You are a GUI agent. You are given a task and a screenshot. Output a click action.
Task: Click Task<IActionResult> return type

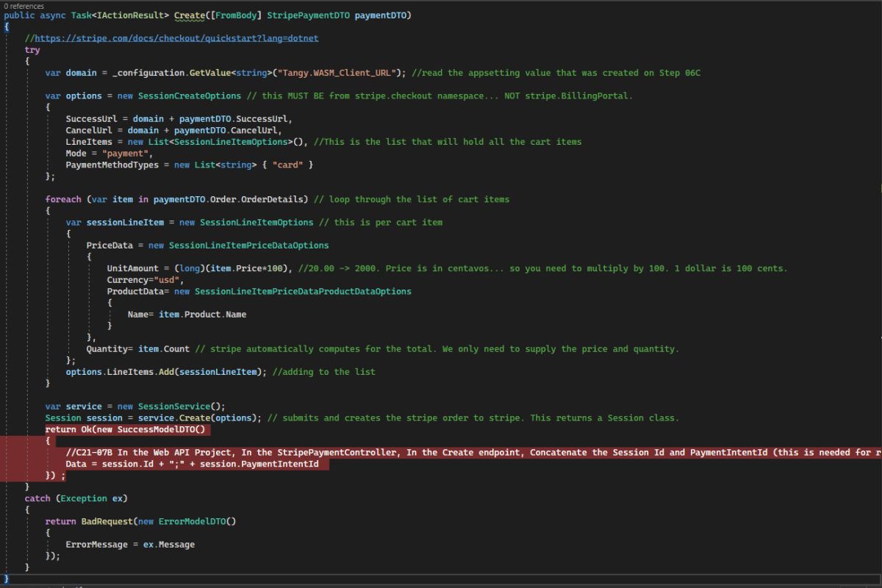tap(120, 15)
